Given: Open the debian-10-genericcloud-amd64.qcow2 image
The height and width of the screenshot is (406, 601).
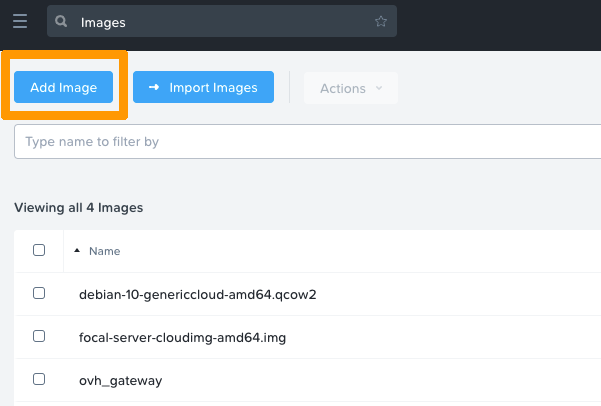Looking at the screenshot, I should 197,295.
